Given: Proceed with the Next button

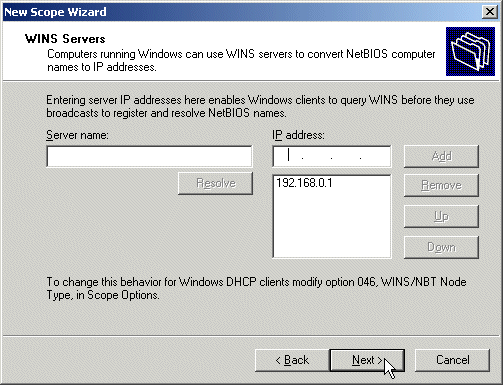Looking at the screenshot, I should click(367, 360).
